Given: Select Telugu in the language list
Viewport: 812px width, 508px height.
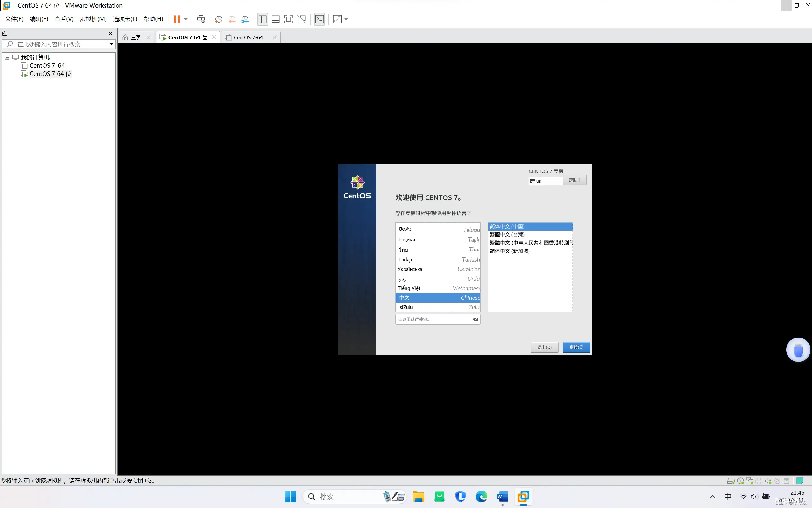Looking at the screenshot, I should pyautogui.click(x=438, y=229).
